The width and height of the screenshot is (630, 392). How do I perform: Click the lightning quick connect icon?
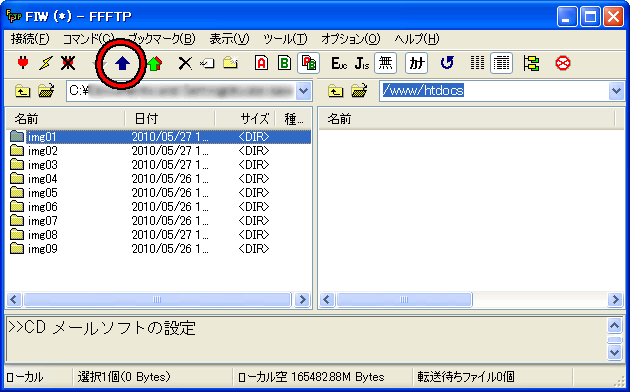(x=45, y=63)
